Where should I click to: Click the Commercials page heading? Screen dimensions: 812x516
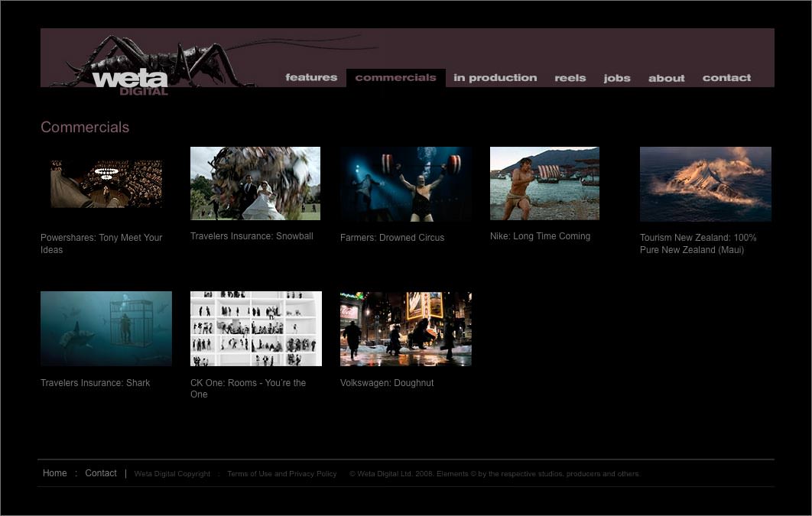[85, 127]
